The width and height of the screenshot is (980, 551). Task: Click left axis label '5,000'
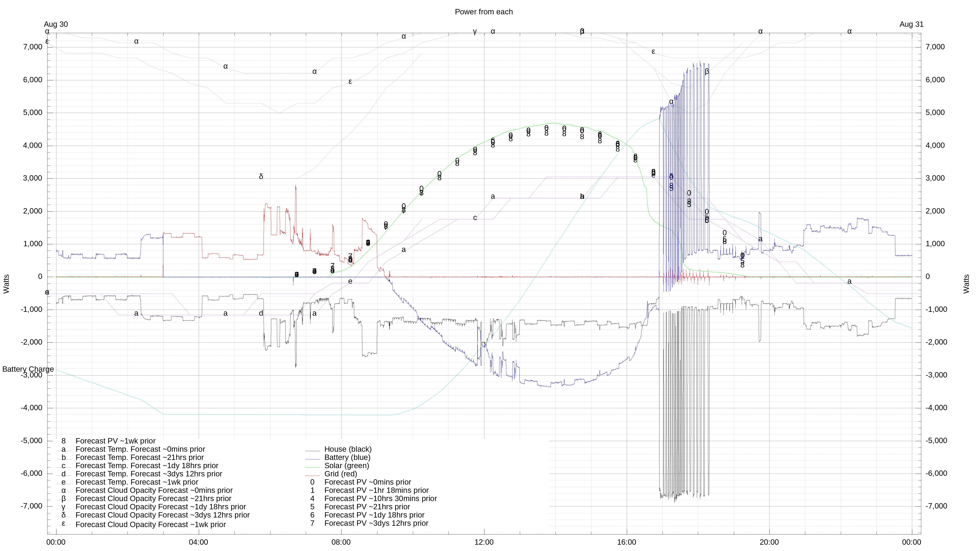33,112
